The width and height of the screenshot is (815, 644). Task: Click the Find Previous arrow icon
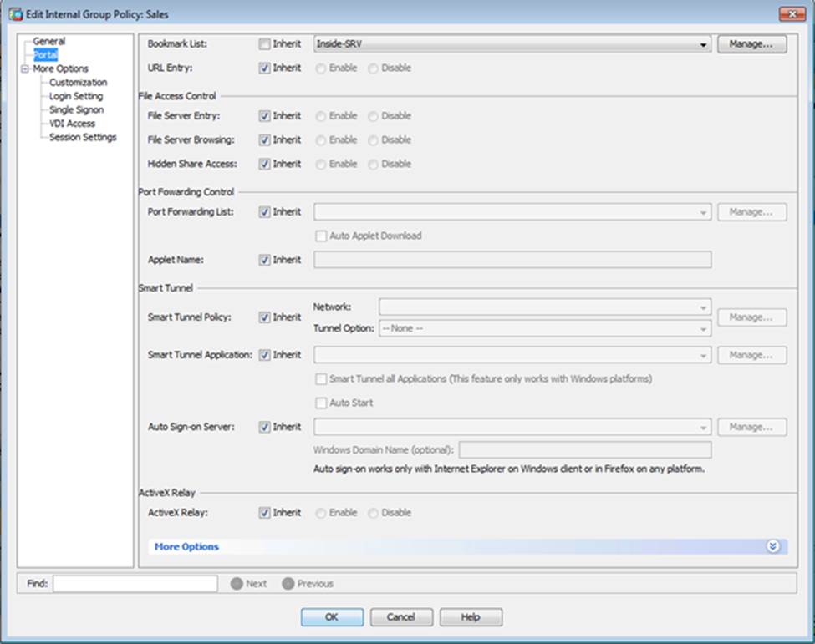(288, 584)
